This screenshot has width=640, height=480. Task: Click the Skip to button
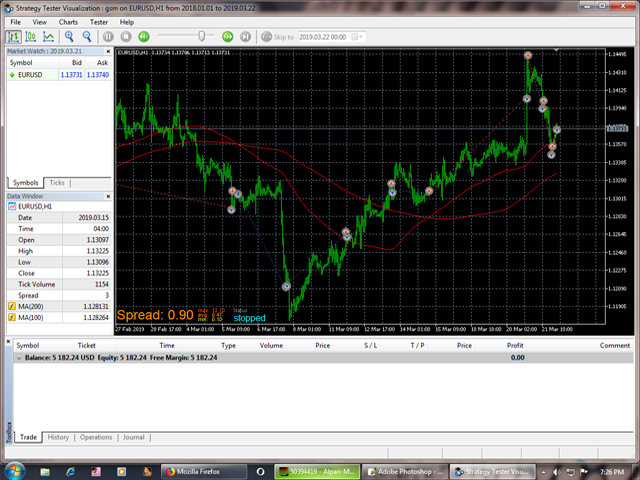(x=278, y=37)
